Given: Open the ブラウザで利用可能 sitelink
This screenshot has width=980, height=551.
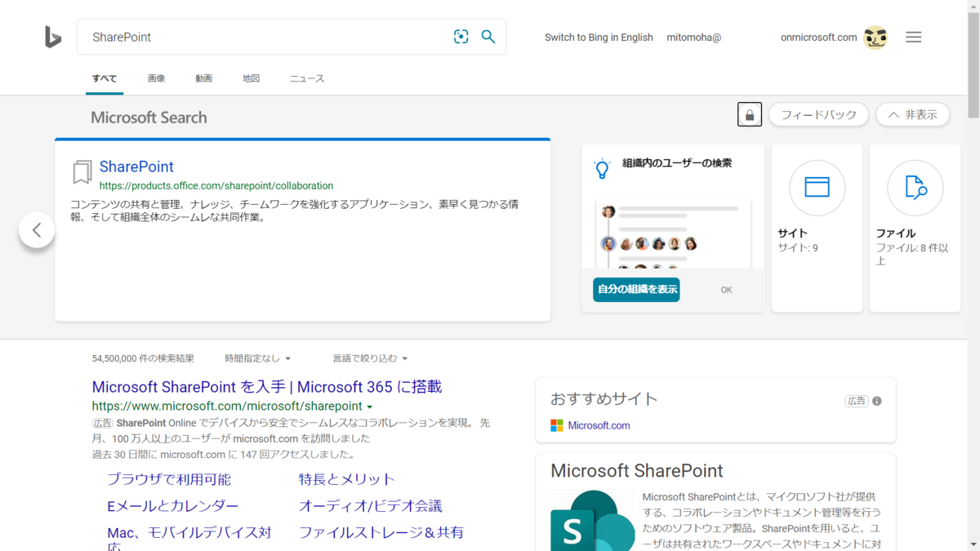Looking at the screenshot, I should pos(169,479).
